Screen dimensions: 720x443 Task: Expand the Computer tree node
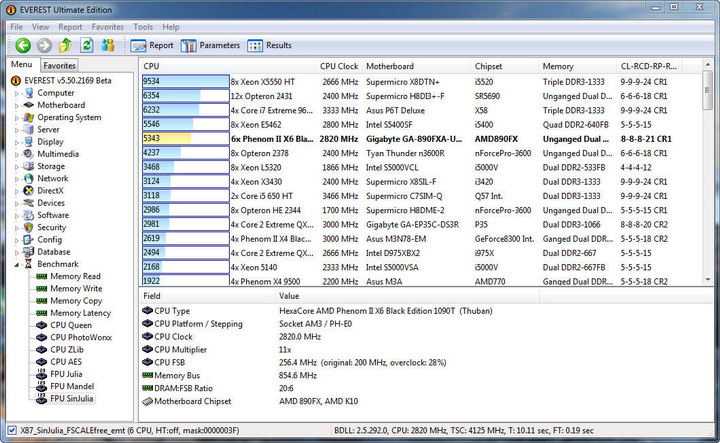point(17,93)
